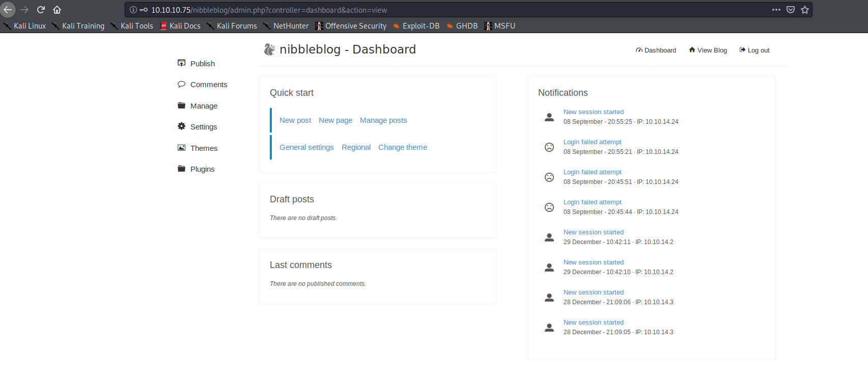Bookmark page with the star icon

(x=805, y=10)
